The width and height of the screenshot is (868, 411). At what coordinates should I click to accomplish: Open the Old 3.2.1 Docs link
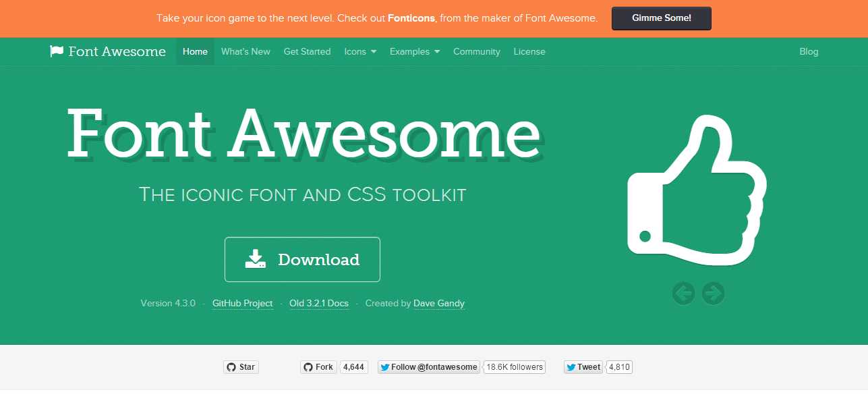(319, 303)
